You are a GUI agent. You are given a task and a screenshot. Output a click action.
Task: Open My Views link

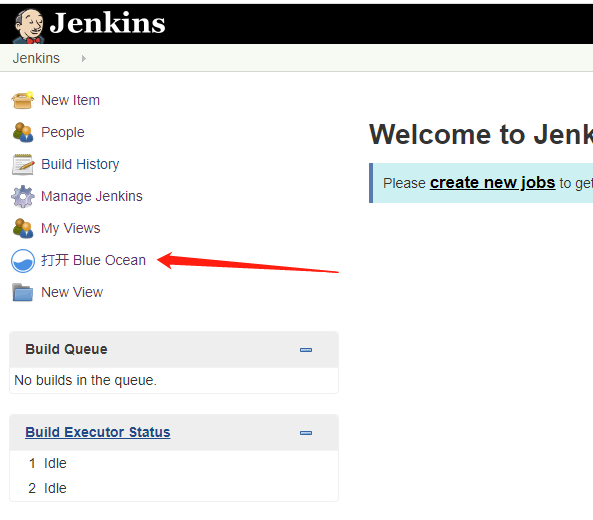[x=71, y=228]
